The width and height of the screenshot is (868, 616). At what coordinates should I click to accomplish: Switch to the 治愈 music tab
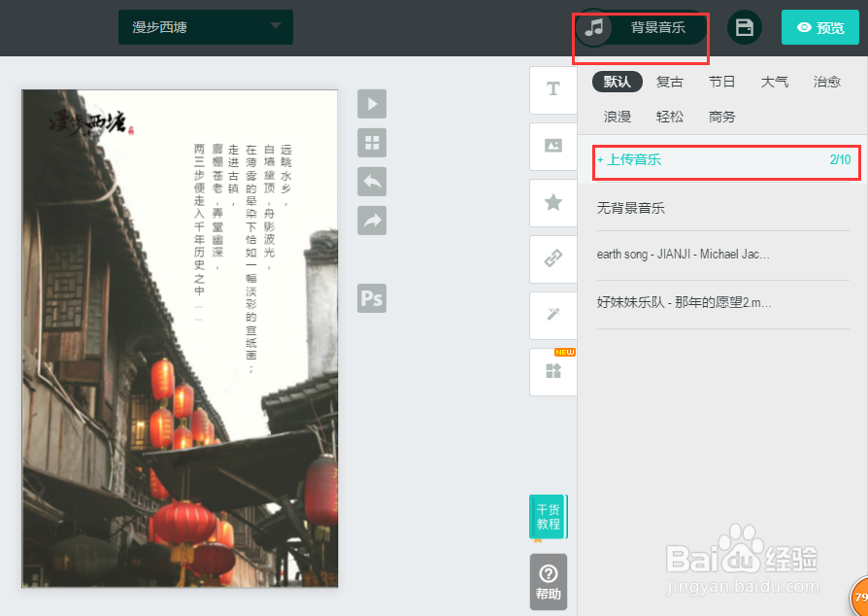click(827, 82)
